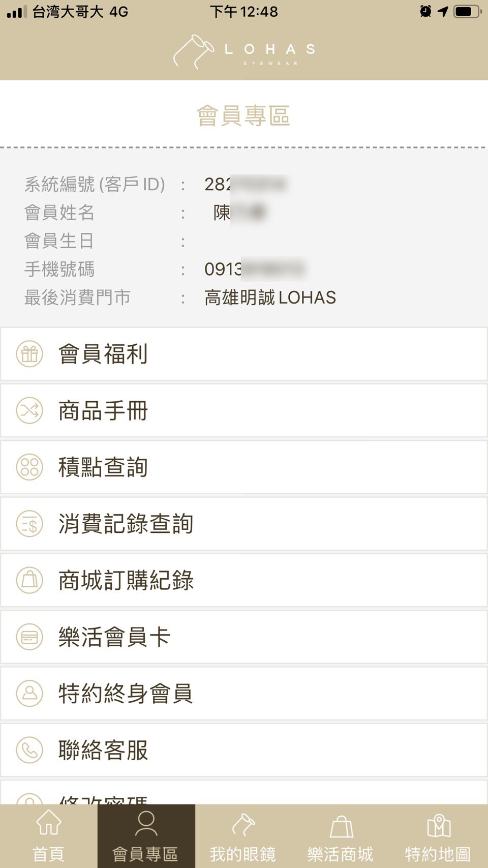Open the 特約地圖 map tab
This screenshot has height=868, width=488.
point(438,836)
